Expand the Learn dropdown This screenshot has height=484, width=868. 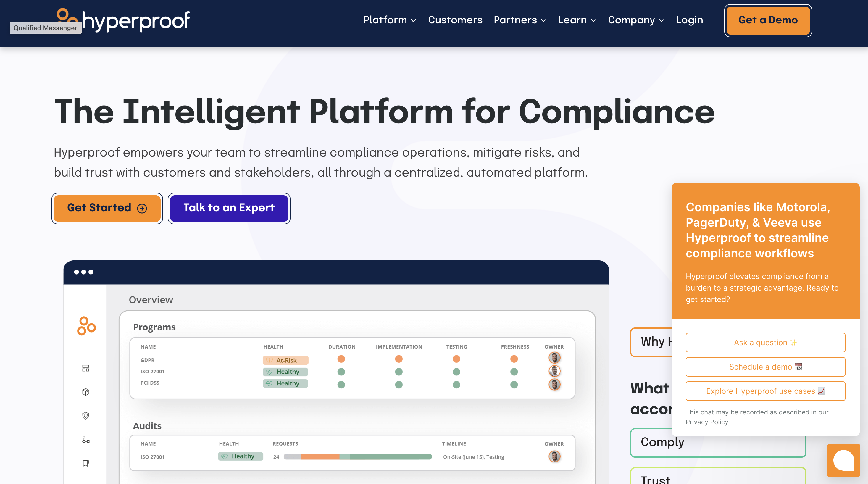577,20
